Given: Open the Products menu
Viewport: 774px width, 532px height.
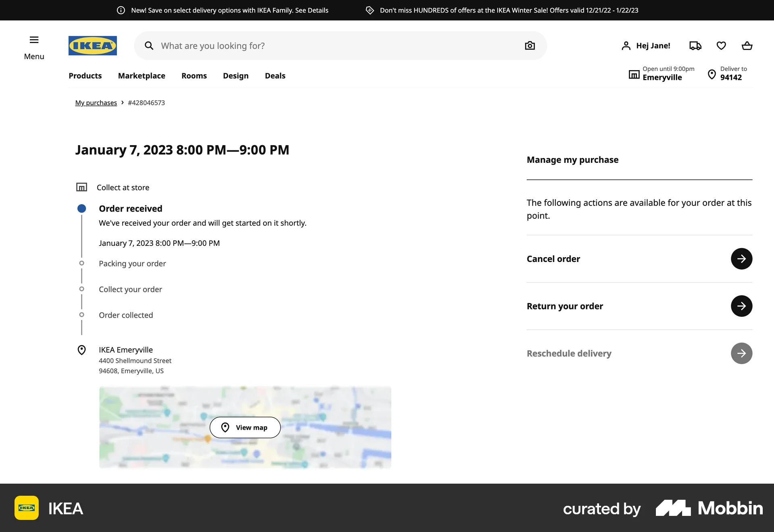Looking at the screenshot, I should click(85, 76).
